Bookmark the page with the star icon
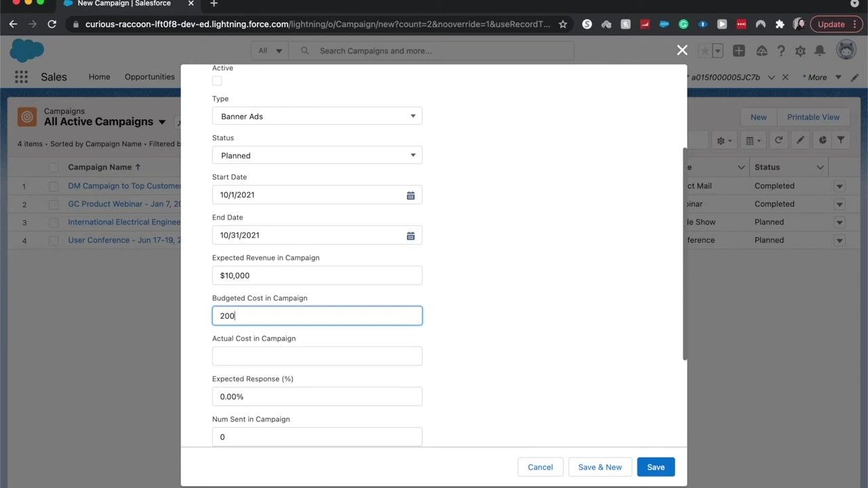The image size is (868, 488). pyautogui.click(x=563, y=24)
